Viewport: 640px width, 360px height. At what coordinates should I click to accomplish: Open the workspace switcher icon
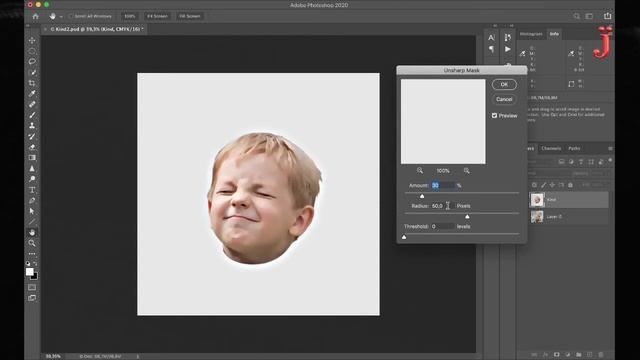589,16
